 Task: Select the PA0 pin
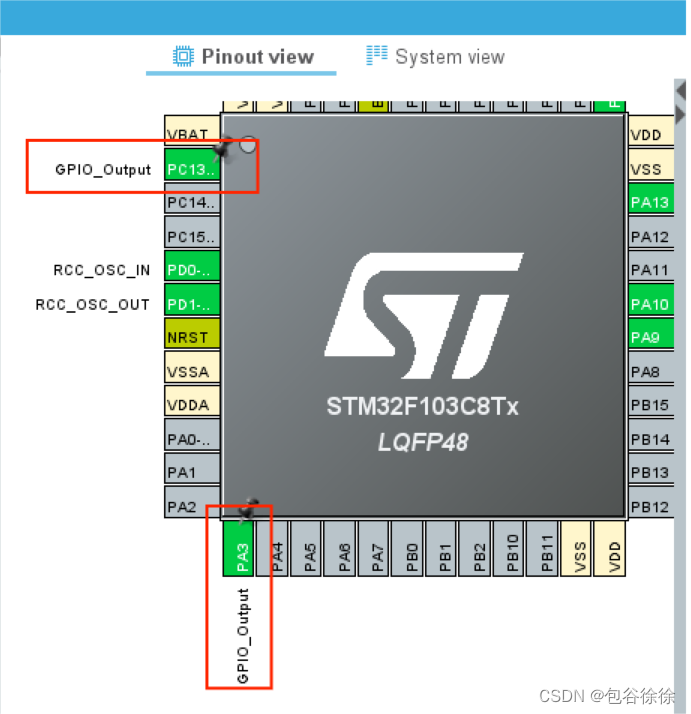pos(192,434)
